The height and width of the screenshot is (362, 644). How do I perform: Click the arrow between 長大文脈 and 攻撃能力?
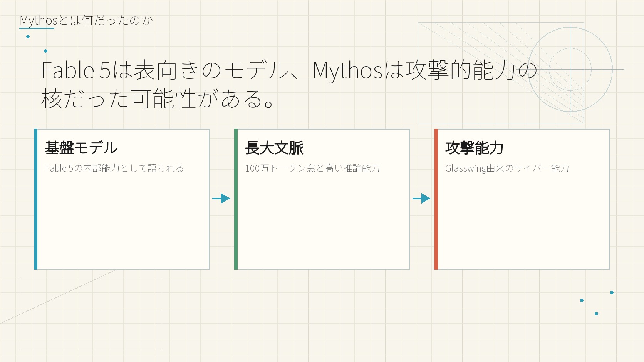(421, 199)
